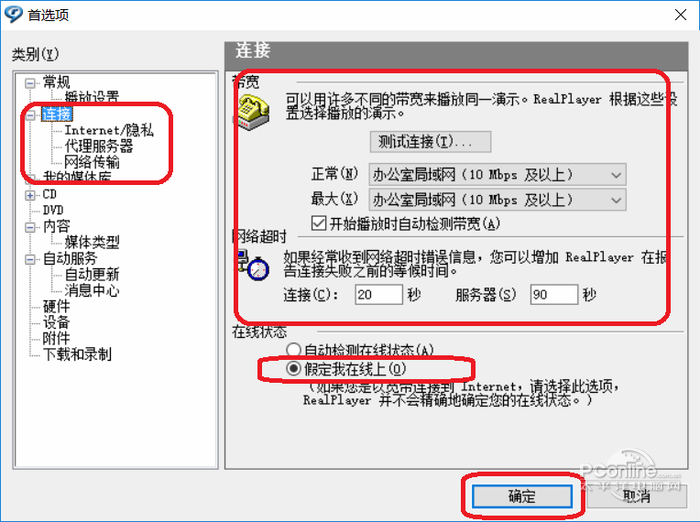
Task: Open 下载和录制 category
Action: click(x=77, y=354)
